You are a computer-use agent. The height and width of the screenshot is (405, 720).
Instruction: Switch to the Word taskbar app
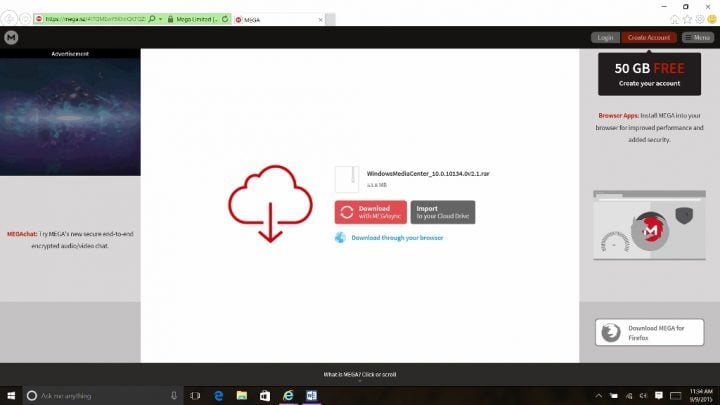pos(310,395)
